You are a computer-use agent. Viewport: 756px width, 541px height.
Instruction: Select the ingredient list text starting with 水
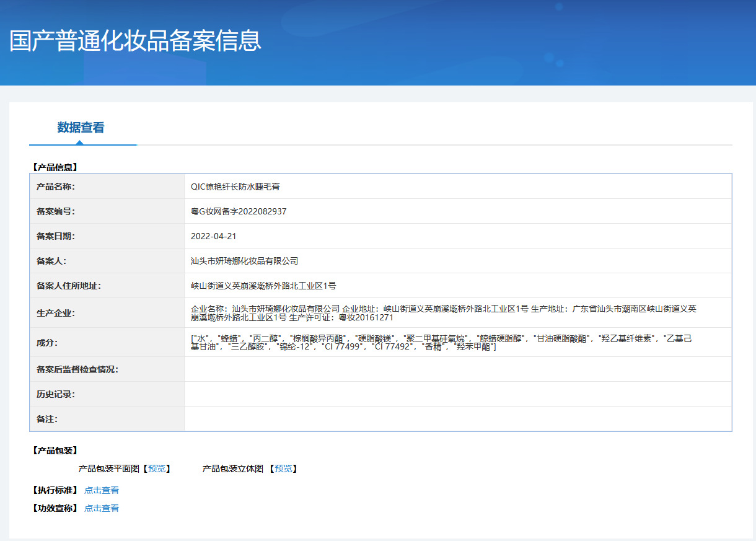click(x=441, y=342)
